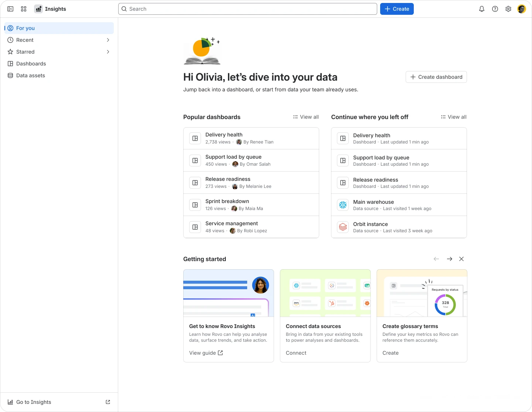This screenshot has width=532, height=412.
Task: Open Release readiness by Melanie Lee
Action: (251, 183)
